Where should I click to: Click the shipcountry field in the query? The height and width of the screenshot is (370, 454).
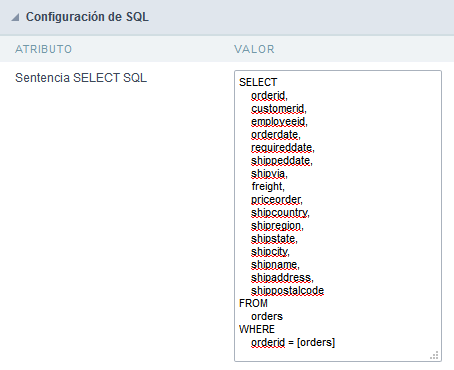tap(280, 213)
